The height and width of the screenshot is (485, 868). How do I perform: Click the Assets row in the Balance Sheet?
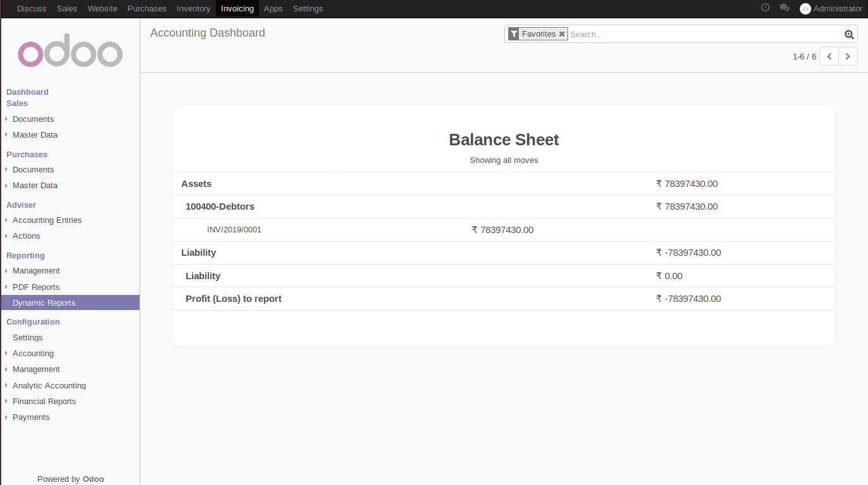pos(504,184)
